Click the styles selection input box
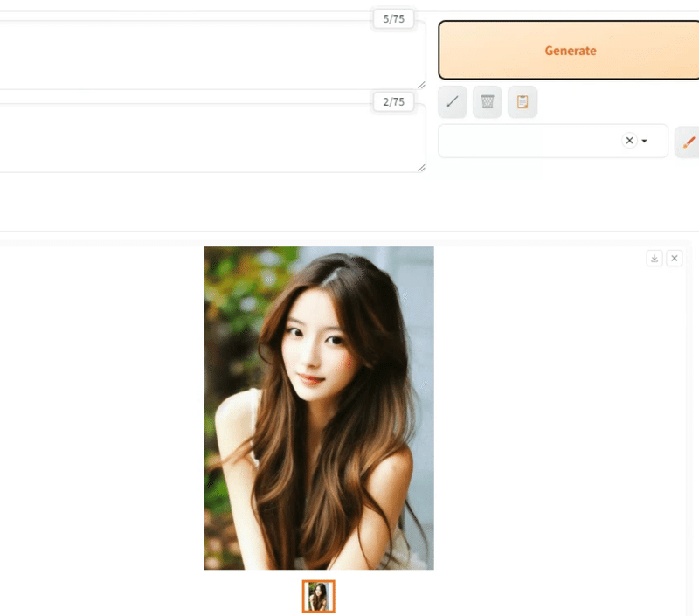699x616 pixels. (x=553, y=141)
